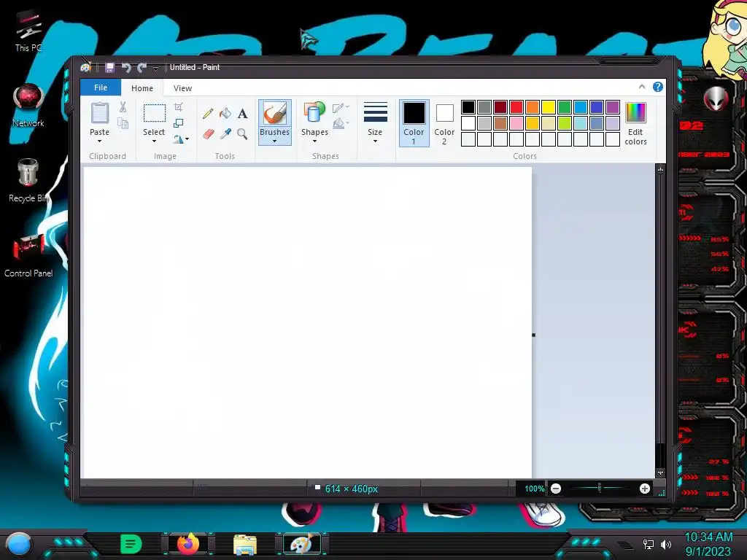The width and height of the screenshot is (747, 560).
Task: Click the zoom slider handle
Action: point(600,488)
